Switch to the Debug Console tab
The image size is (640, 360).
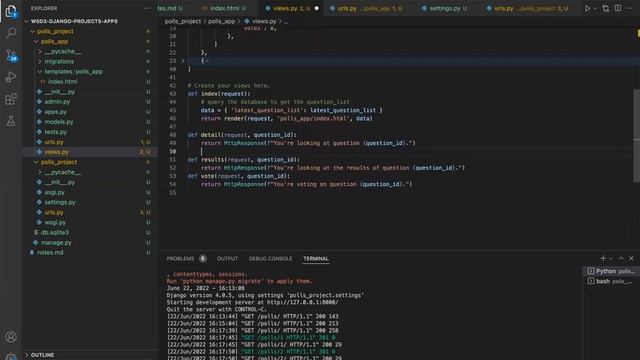click(271, 259)
